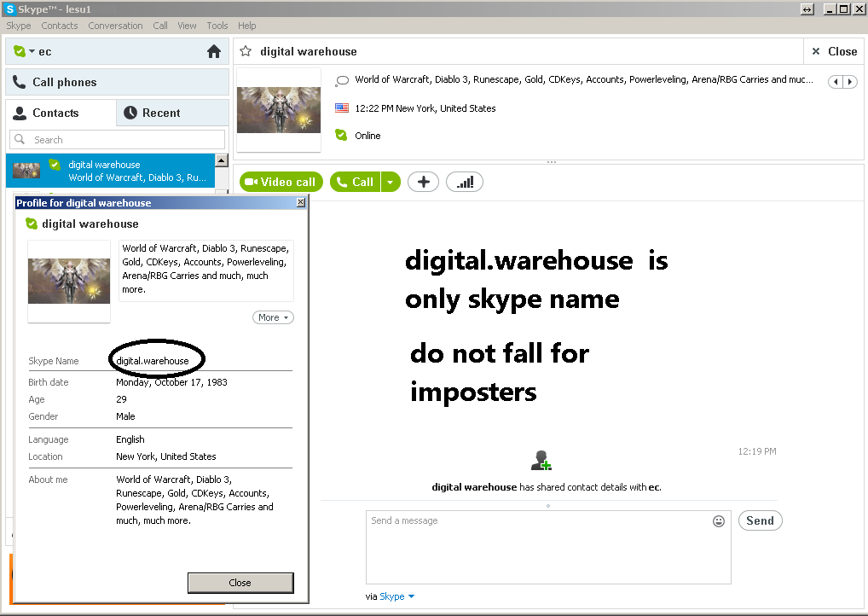Switch to the Contacts tab

click(61, 113)
